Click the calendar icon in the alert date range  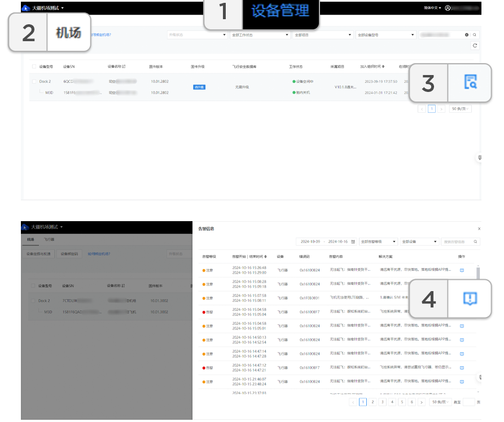(x=353, y=241)
